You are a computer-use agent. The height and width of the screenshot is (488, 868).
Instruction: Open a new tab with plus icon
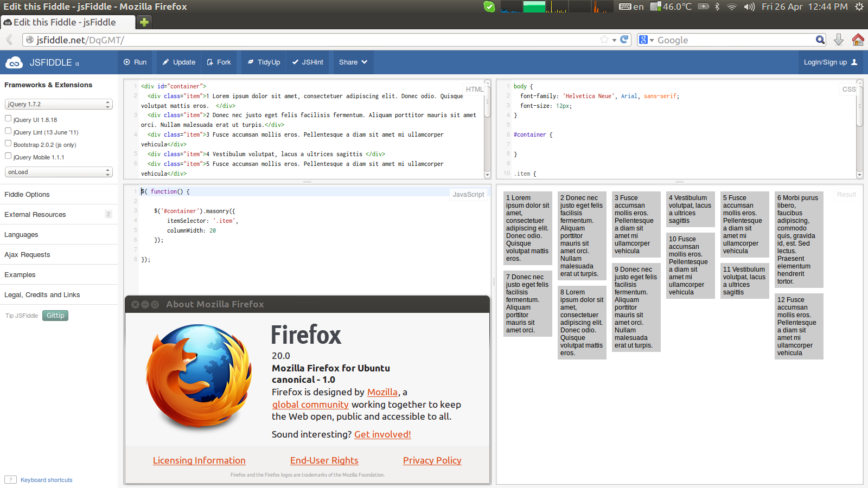(x=144, y=22)
